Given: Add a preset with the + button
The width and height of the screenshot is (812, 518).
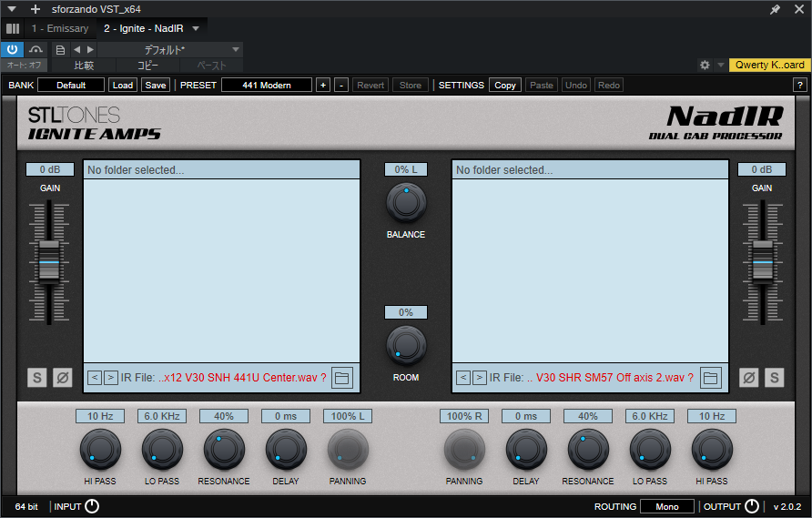Looking at the screenshot, I should [323, 85].
